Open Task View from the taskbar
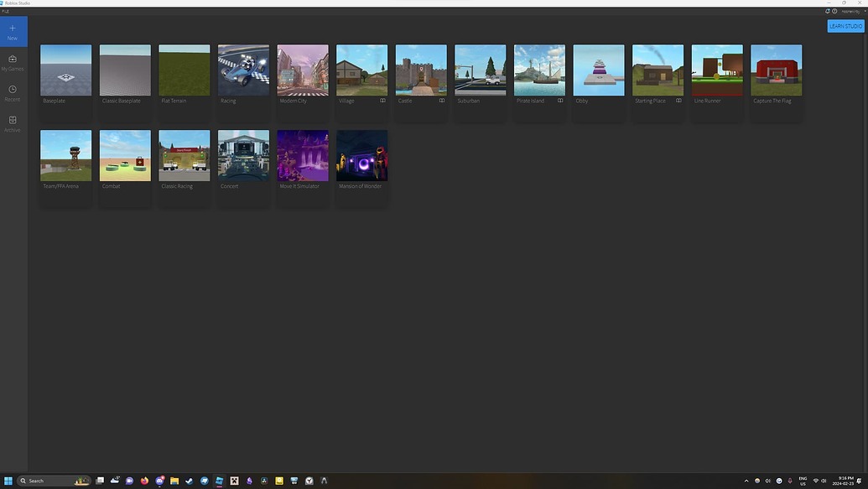Screen dimensions: 868x489 click(x=100, y=481)
